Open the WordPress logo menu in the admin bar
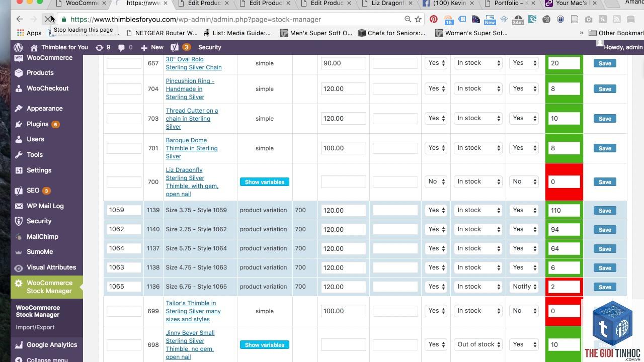644x362 pixels. point(18,47)
